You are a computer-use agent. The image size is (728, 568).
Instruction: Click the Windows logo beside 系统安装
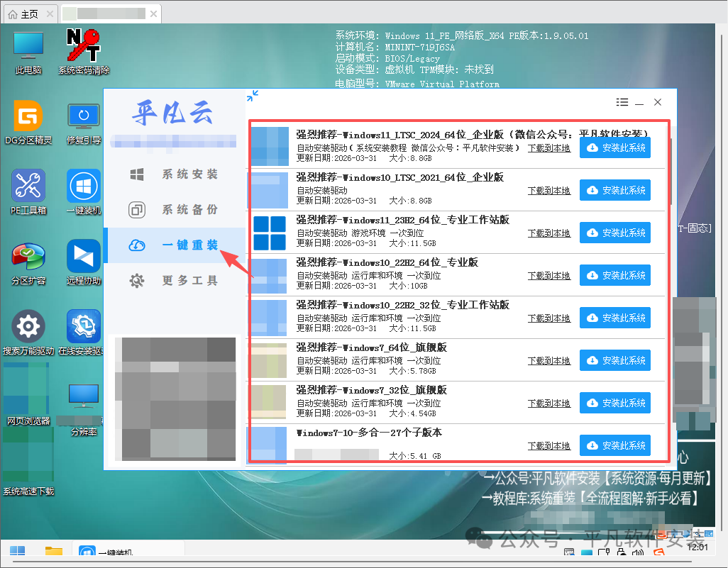point(137,174)
